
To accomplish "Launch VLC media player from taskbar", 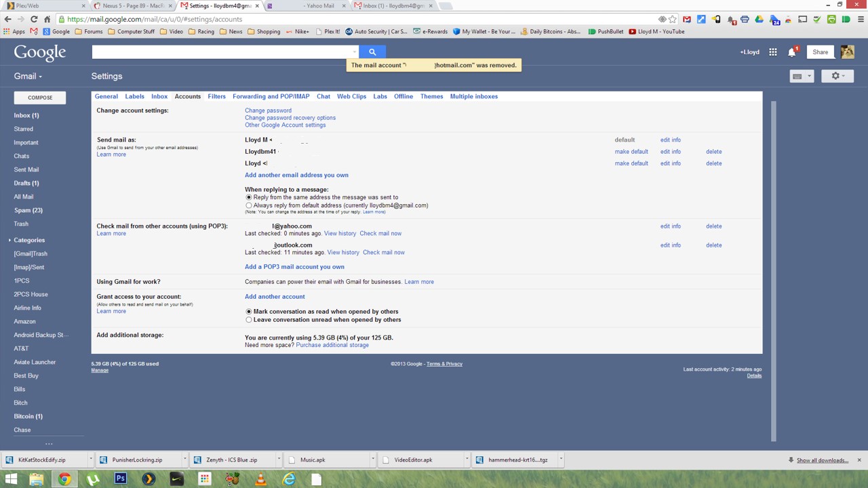I will tap(260, 479).
